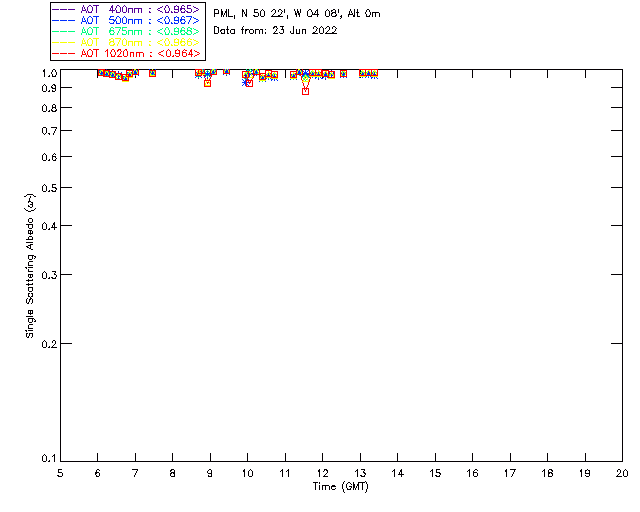Click the 7 on the time axis

(x=135, y=473)
